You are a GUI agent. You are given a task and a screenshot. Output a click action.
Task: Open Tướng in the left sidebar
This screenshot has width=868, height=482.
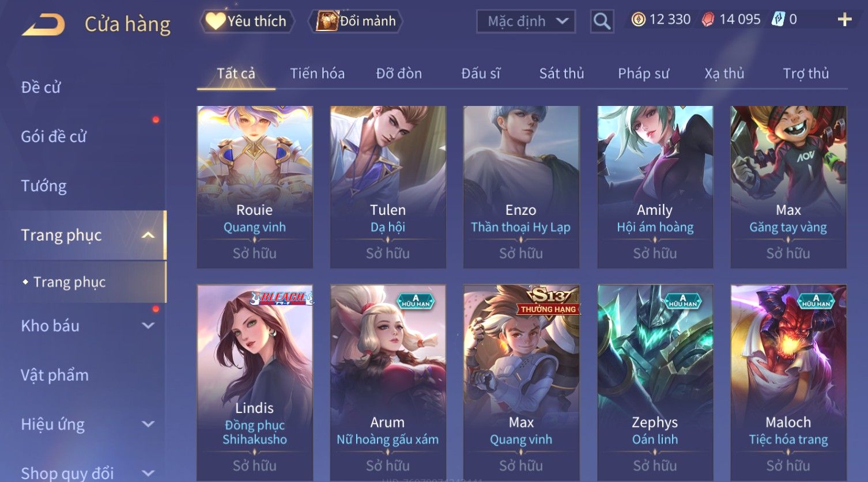tap(44, 186)
